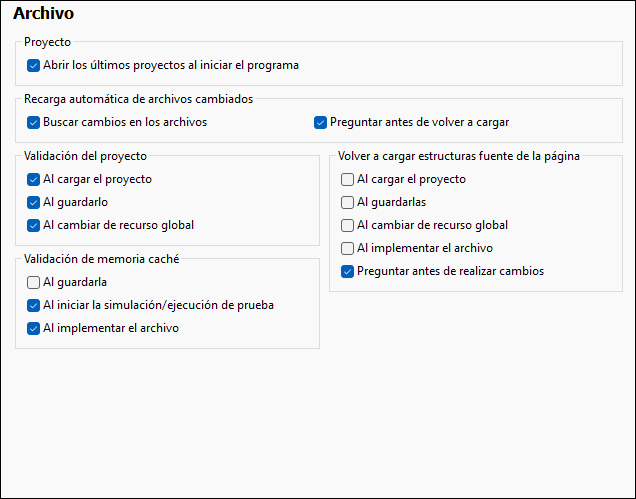This screenshot has width=636, height=499.
Task: Uncheck 'Al cargar el proyecto' under Validación del proyecto
Action: point(35,179)
